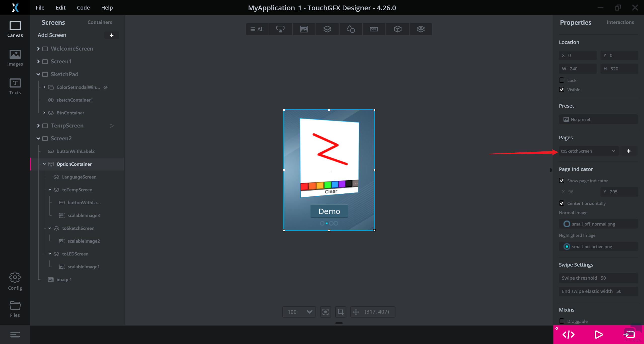Toggle Show page indicator checkbox

point(561,181)
